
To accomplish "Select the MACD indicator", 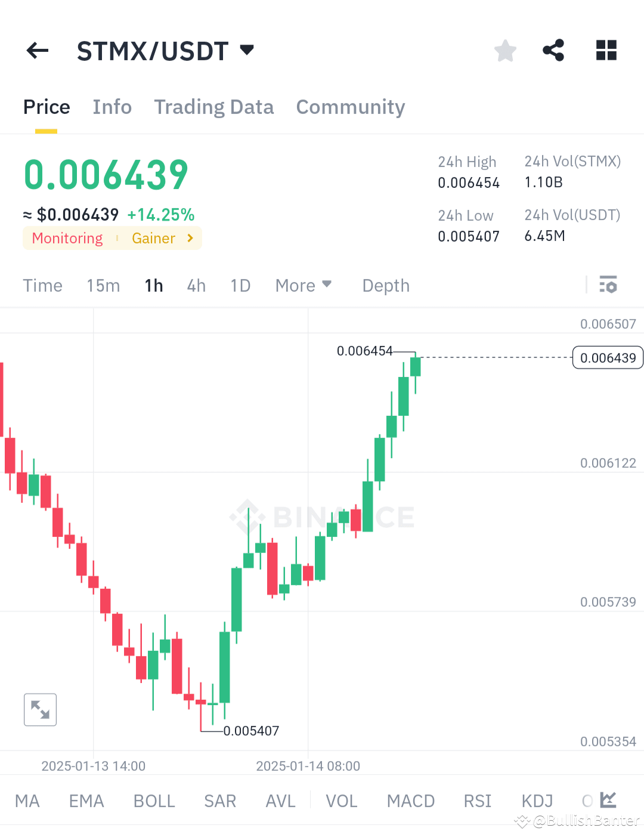I will [x=410, y=801].
